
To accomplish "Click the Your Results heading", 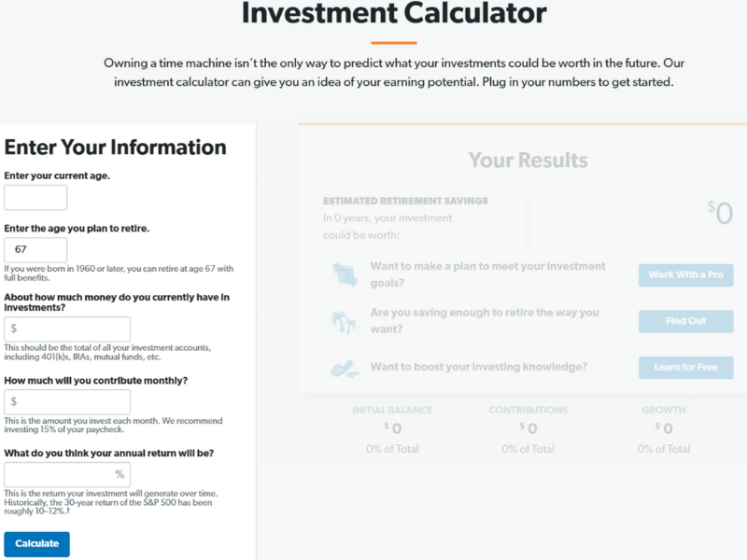I will [x=529, y=160].
